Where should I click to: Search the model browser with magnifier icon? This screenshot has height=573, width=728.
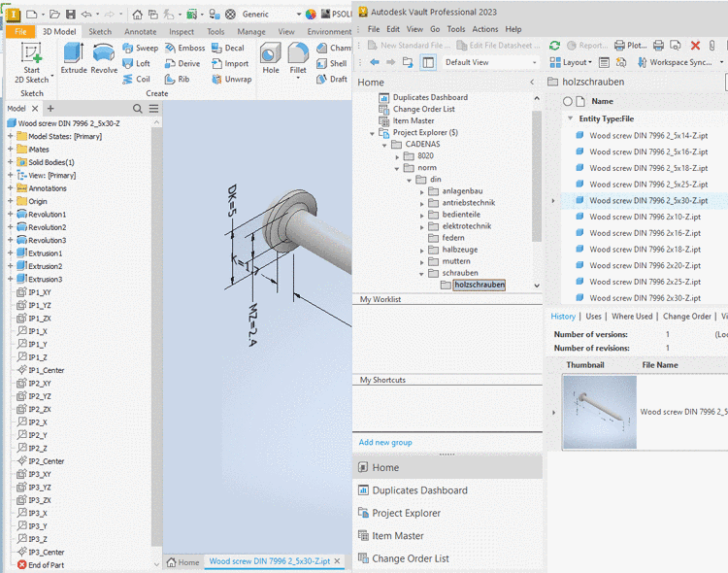(x=138, y=109)
